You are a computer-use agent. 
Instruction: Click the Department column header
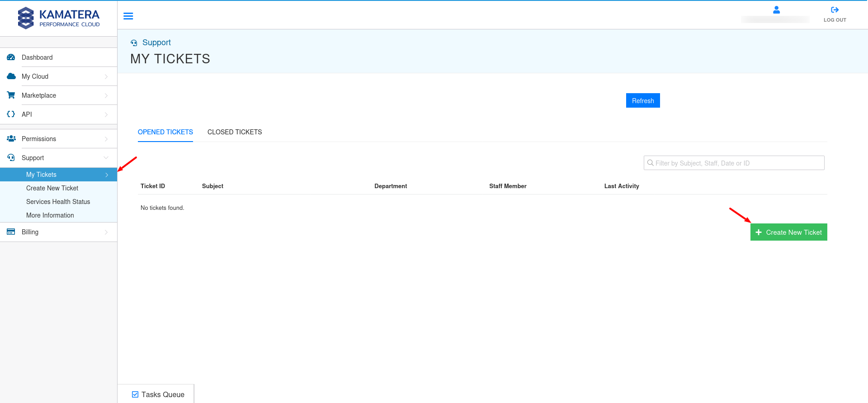(x=391, y=186)
